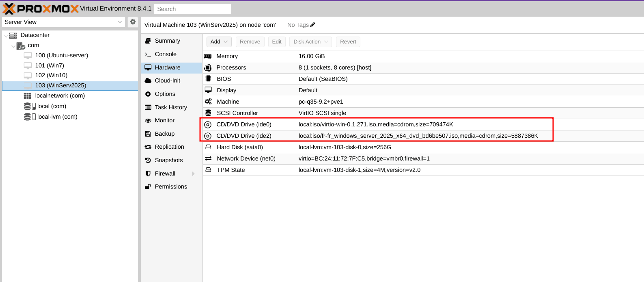
Task: Open the Replication tab
Action: [x=172, y=147]
